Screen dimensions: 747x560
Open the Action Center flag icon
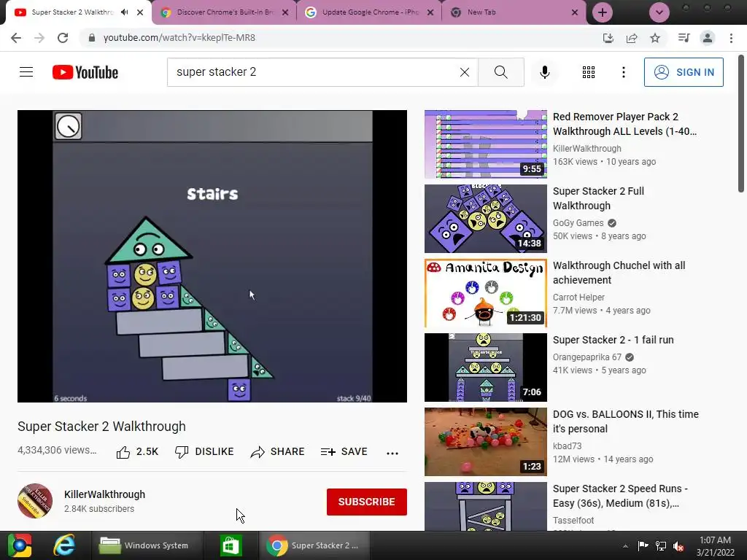643,546
